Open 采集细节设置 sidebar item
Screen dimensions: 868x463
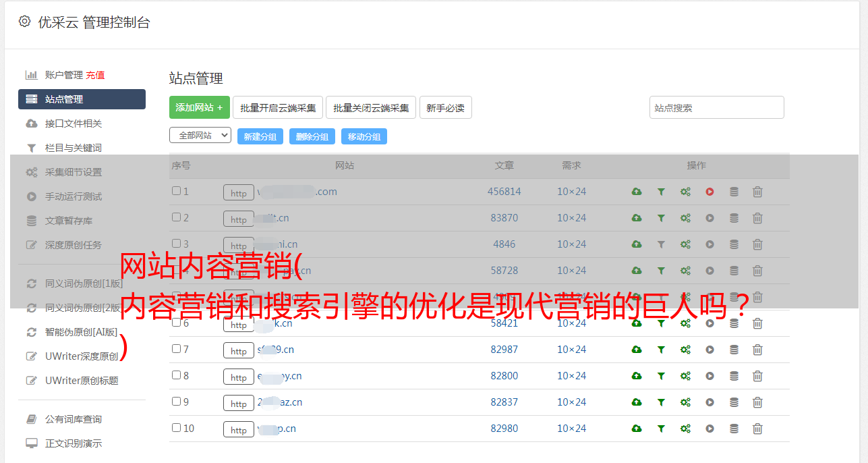click(74, 172)
